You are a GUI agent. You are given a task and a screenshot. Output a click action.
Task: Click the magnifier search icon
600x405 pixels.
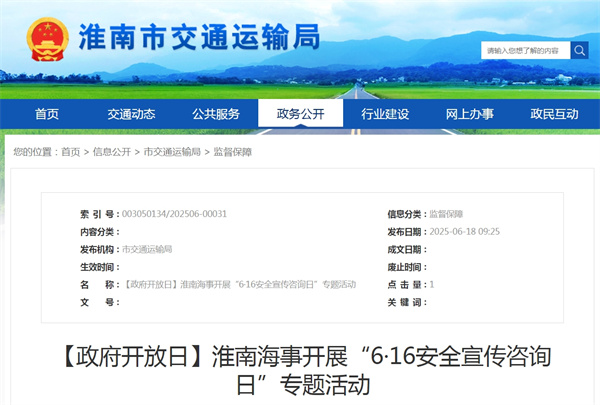pyautogui.click(x=580, y=50)
